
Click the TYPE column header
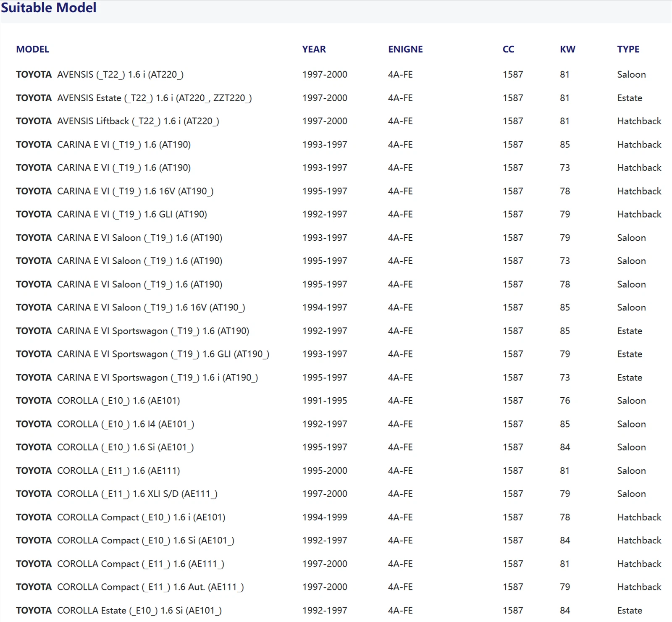pyautogui.click(x=628, y=49)
